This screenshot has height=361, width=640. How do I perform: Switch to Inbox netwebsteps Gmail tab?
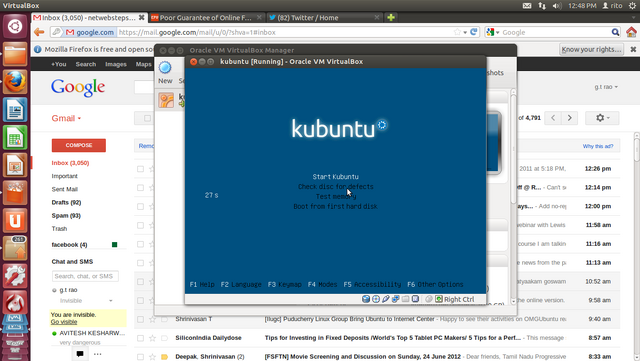click(89, 18)
